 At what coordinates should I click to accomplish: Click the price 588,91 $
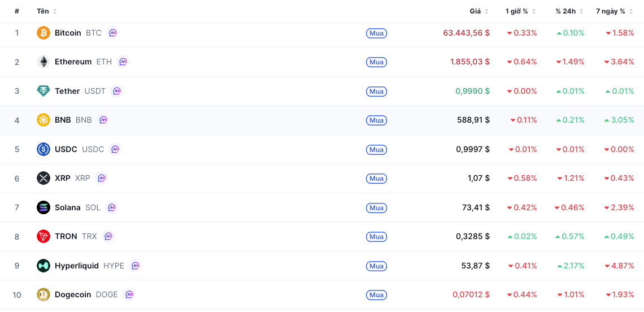[x=473, y=120]
